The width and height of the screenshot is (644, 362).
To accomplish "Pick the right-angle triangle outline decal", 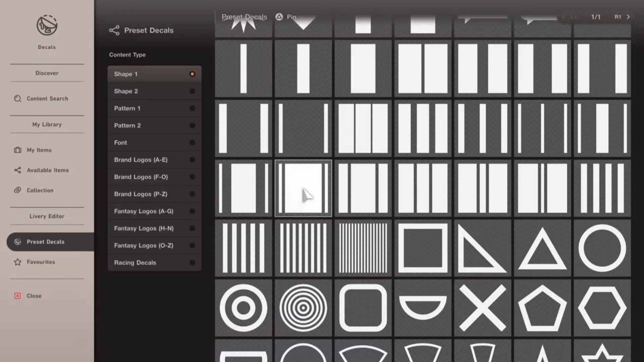I will [x=482, y=248].
